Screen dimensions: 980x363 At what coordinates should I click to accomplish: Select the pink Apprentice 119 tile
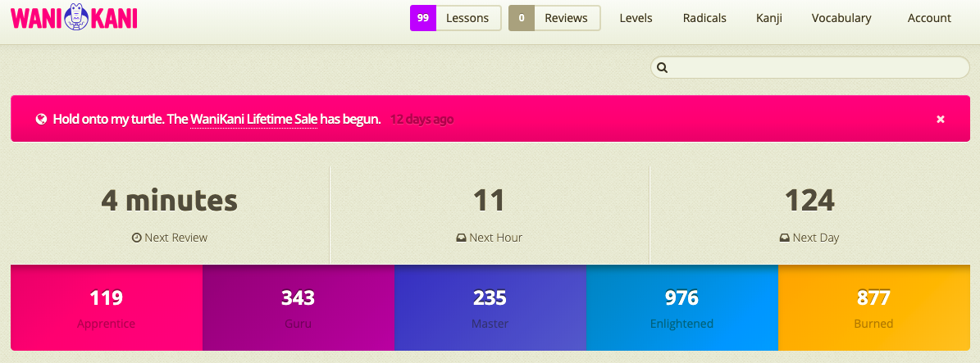click(x=107, y=307)
